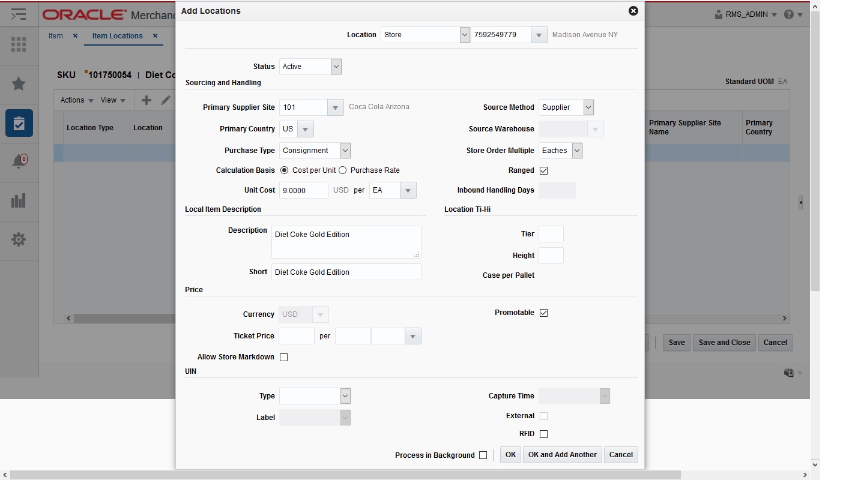The image size is (843, 504).
Task: Select the pencil edit icon in the toolbar
Action: [x=166, y=100]
